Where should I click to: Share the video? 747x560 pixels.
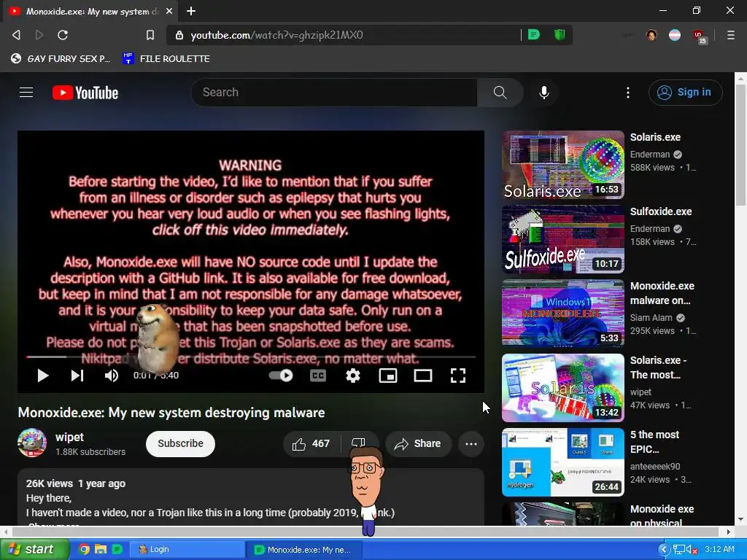pos(418,444)
